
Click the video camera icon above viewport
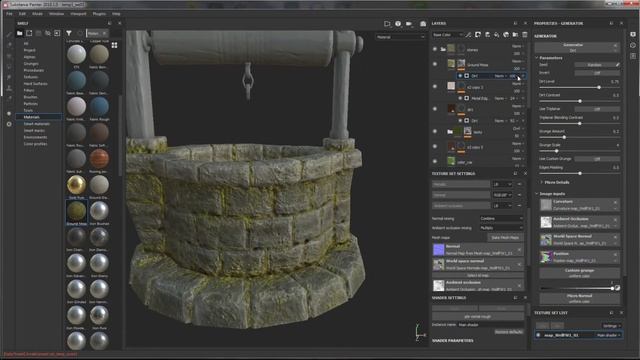pos(409,24)
